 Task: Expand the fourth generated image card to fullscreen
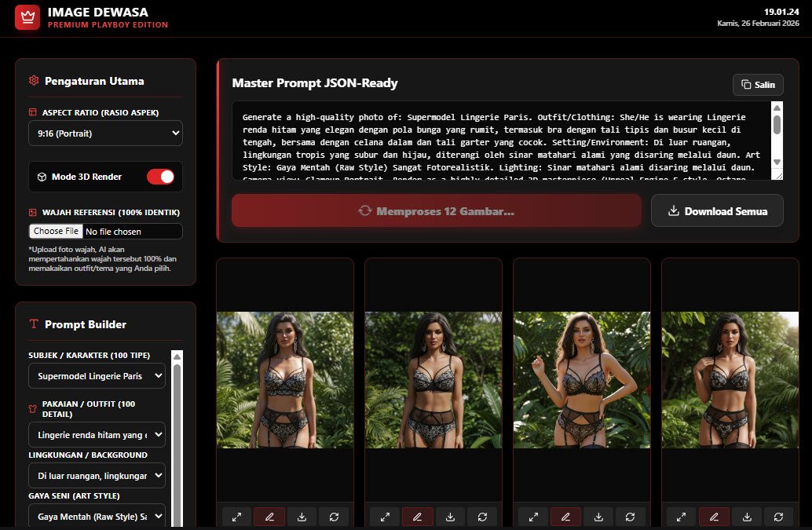[682, 517]
